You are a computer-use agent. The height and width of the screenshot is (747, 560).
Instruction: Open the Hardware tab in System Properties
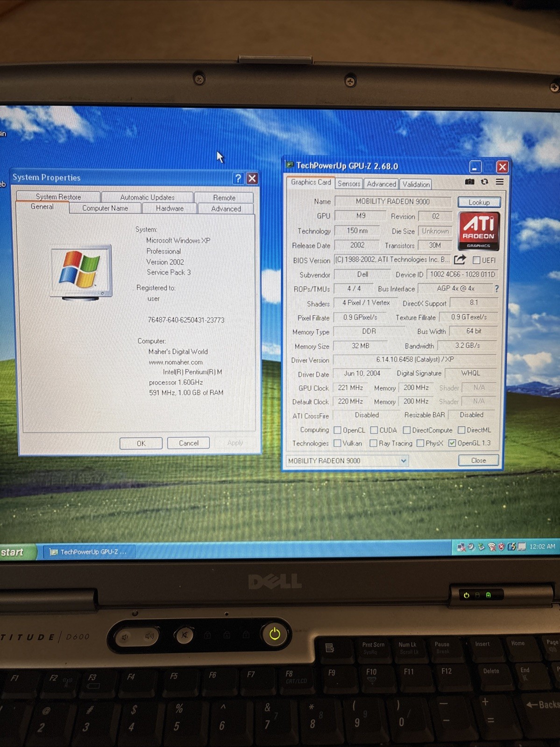tap(170, 208)
